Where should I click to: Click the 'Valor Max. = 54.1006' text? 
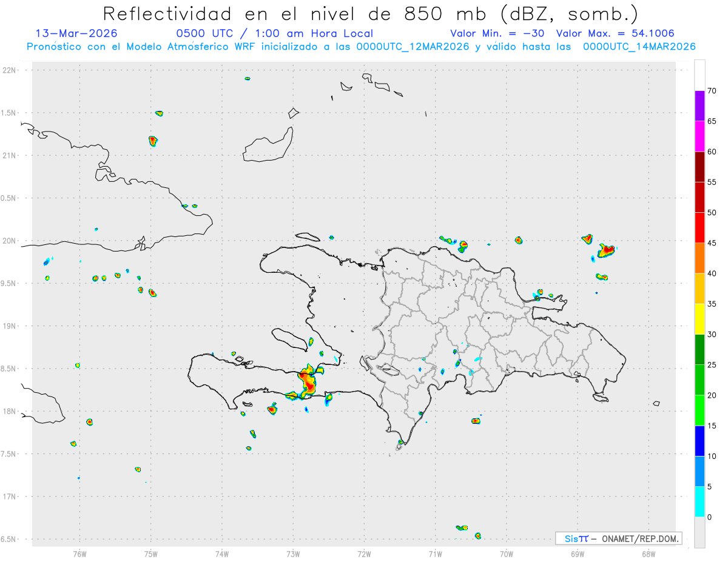point(615,33)
